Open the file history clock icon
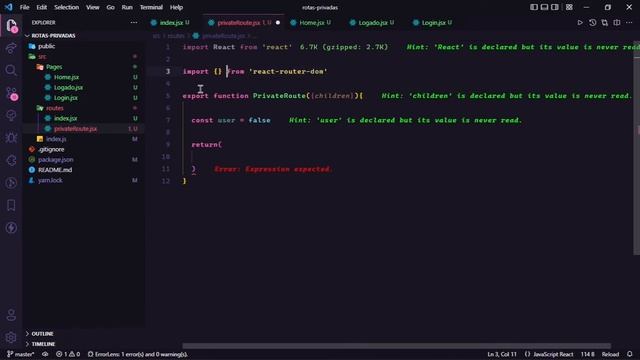 [x=592, y=22]
